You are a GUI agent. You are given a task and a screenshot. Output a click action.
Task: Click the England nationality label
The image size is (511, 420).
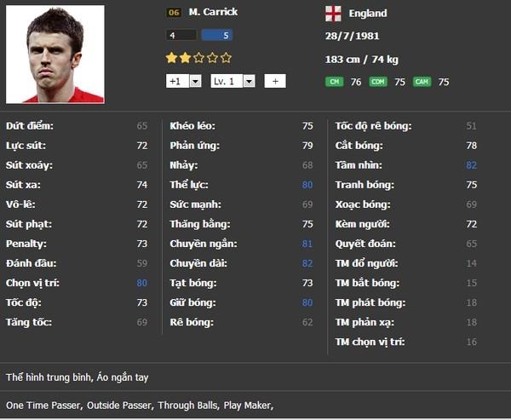click(367, 13)
